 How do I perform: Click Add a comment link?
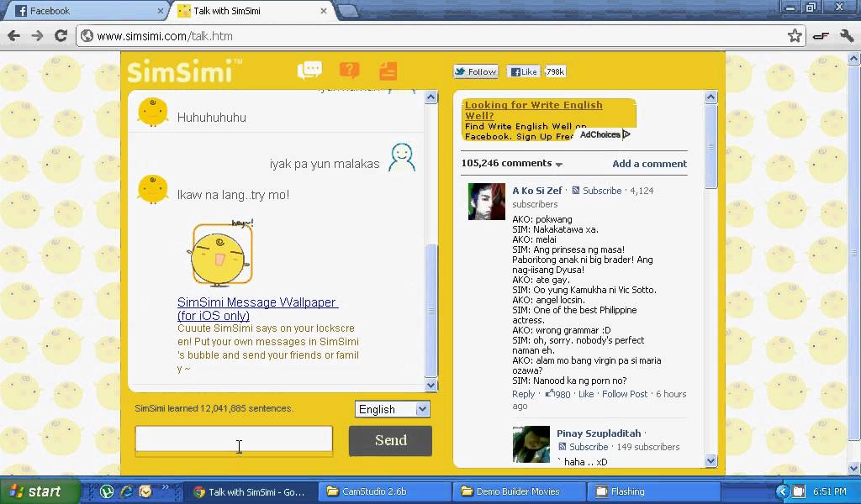[x=650, y=164]
